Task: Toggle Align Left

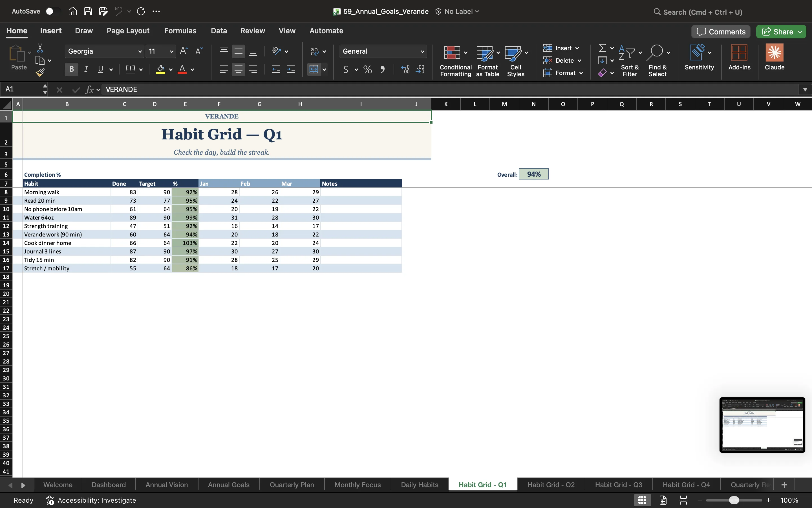Action: click(224, 69)
